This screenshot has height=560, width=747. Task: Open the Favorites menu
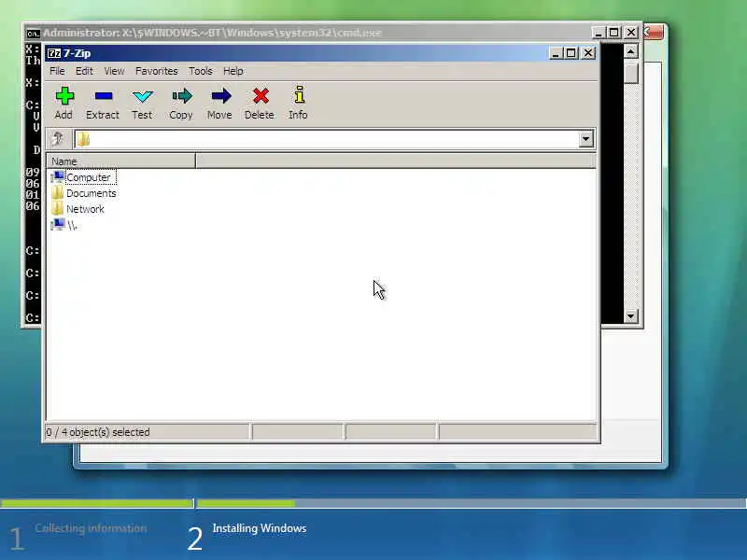tap(156, 71)
